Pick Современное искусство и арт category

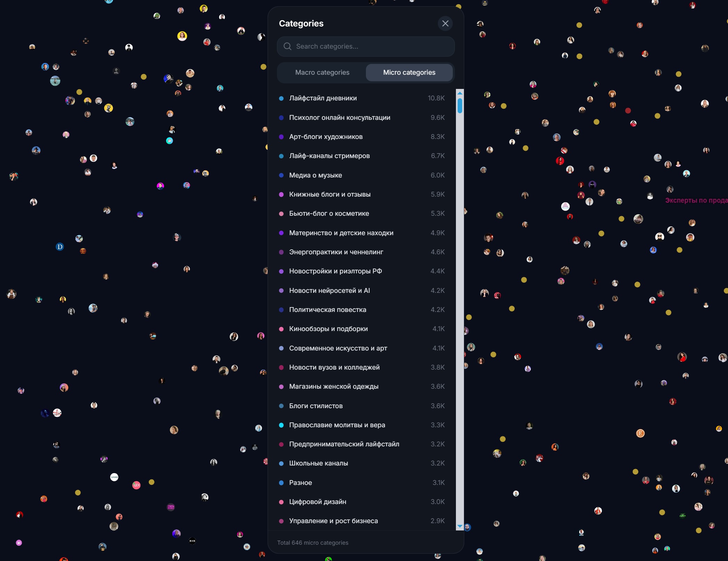click(362, 348)
